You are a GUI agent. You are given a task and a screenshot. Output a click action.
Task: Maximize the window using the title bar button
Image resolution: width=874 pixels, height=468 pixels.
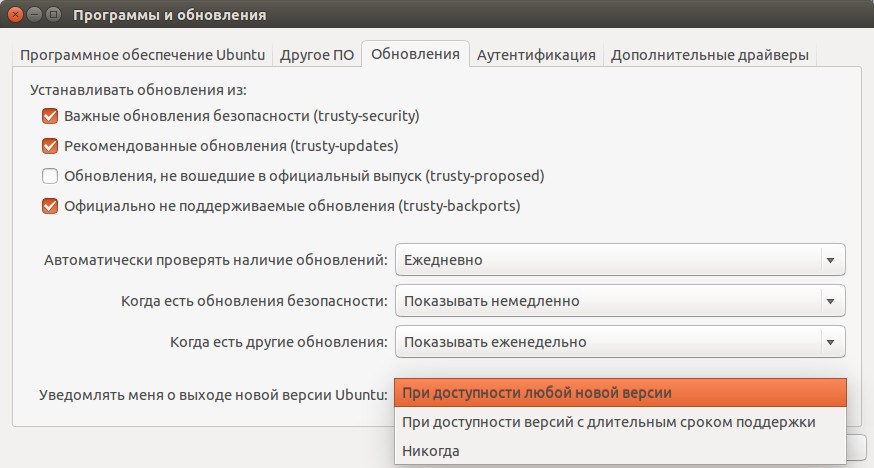54,17
